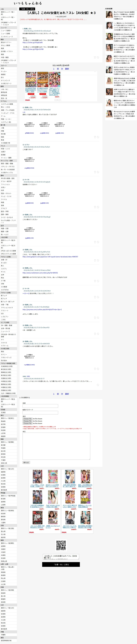This screenshot has height=644, width=137.
Task: Click trash icon on post 12 by とりい
Action: coord(95,172)
